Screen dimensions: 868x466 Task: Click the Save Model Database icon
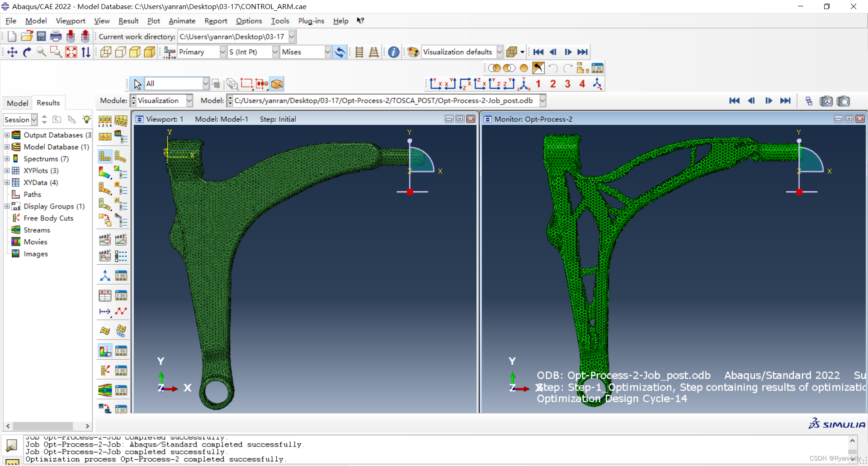pyautogui.click(x=41, y=36)
